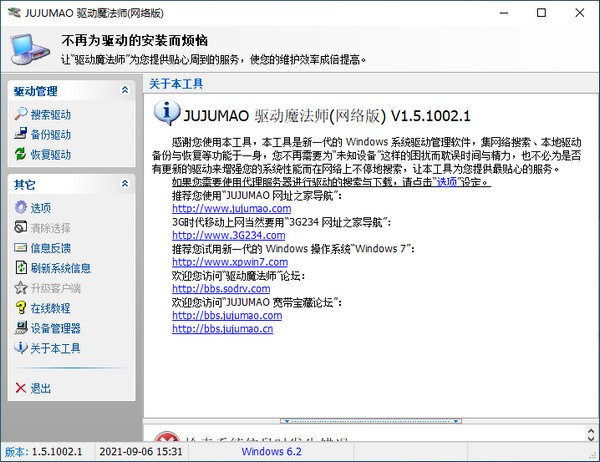Open the http://bbs.jujumao.com link

pyautogui.click(x=227, y=315)
